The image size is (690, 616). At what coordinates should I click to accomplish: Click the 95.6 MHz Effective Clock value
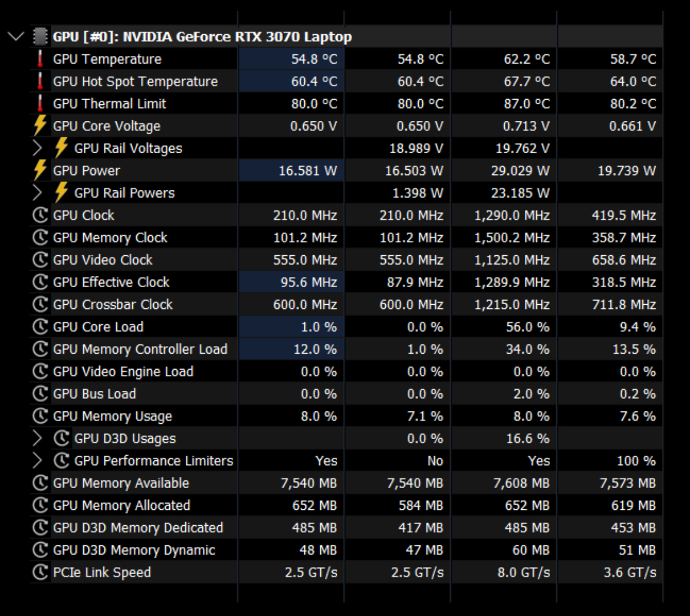tap(308, 282)
